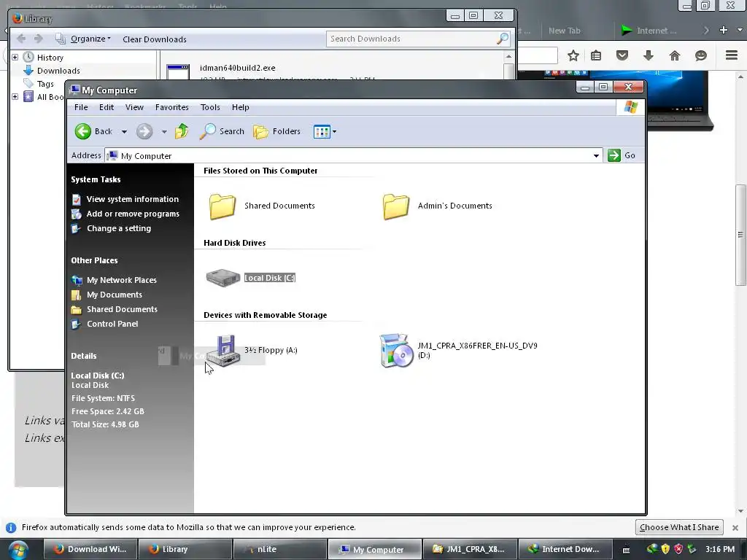Select the Admin's Documents folder icon
This screenshot has width=747, height=560.
pos(396,206)
